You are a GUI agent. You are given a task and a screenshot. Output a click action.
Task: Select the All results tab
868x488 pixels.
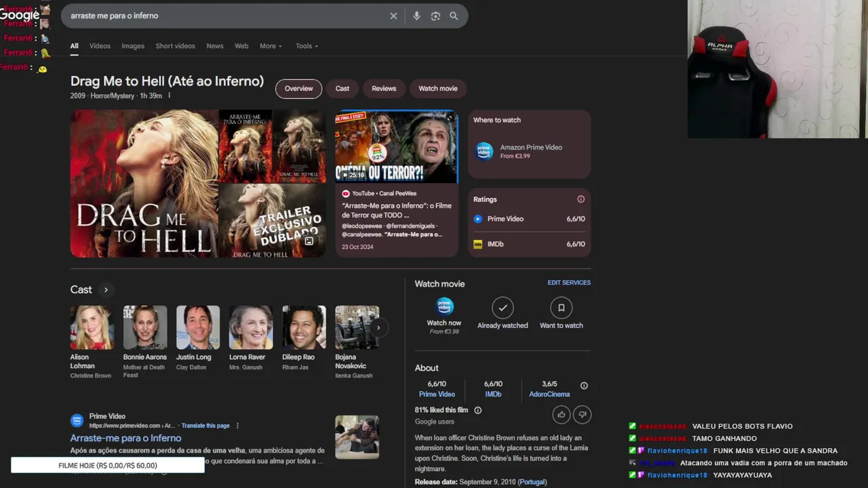point(74,46)
